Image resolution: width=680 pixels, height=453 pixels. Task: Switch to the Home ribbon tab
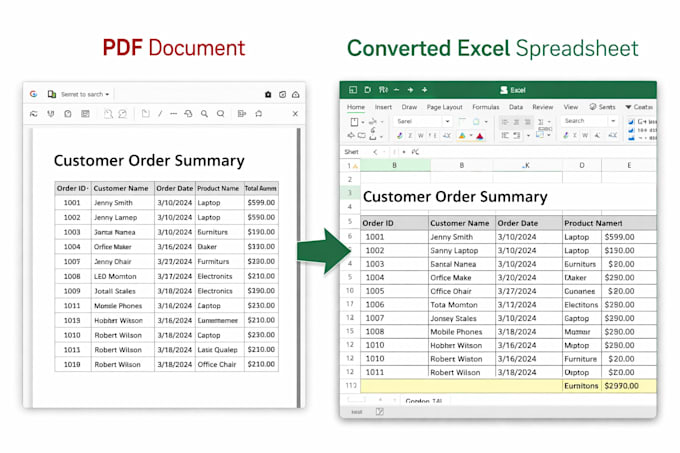(356, 107)
